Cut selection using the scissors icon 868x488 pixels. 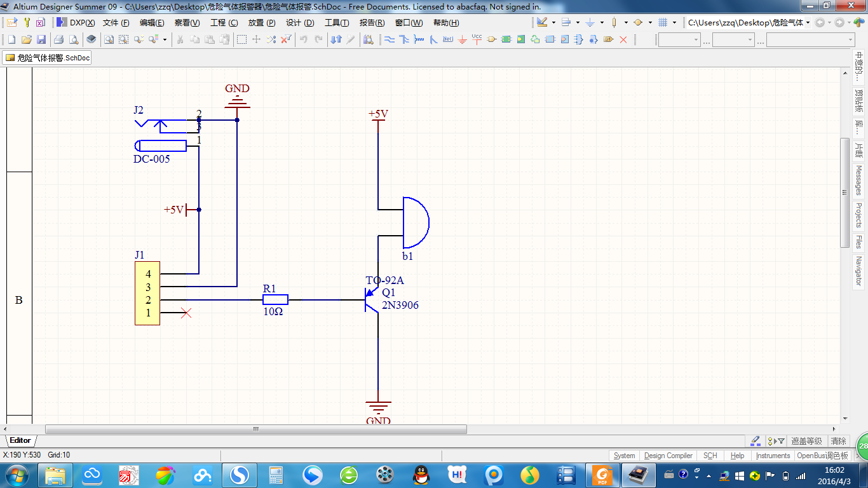[180, 39]
